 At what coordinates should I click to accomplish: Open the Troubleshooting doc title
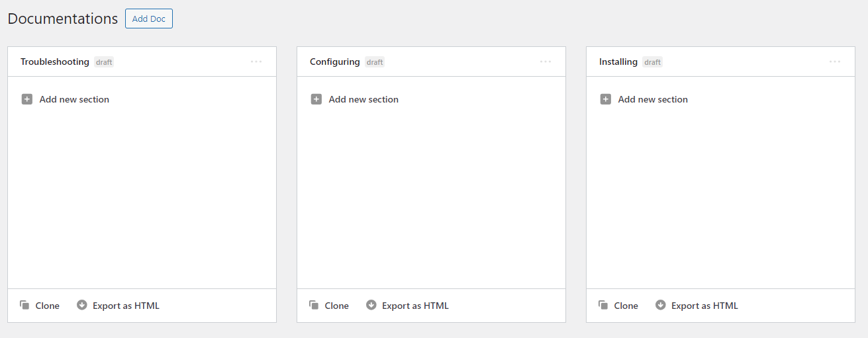coord(55,62)
